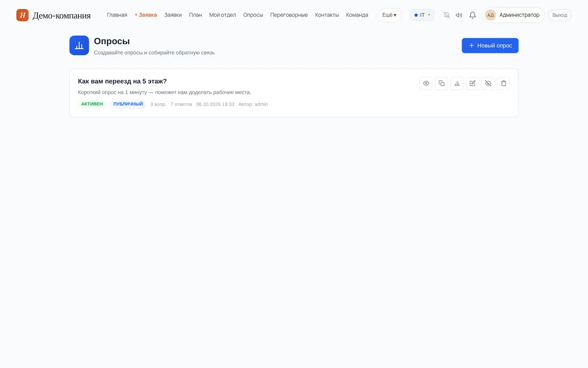The width and height of the screenshot is (588, 368).
Task: Open the Команда page
Action: point(357,15)
